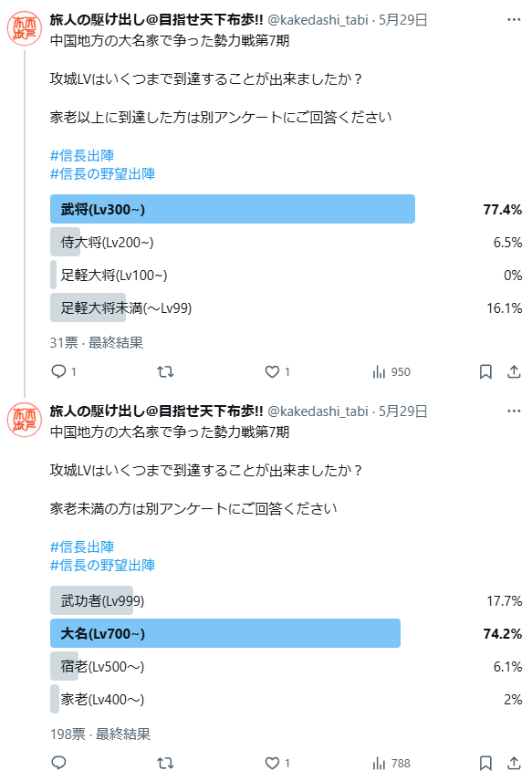Bookmark the first poll tweet

(485, 371)
